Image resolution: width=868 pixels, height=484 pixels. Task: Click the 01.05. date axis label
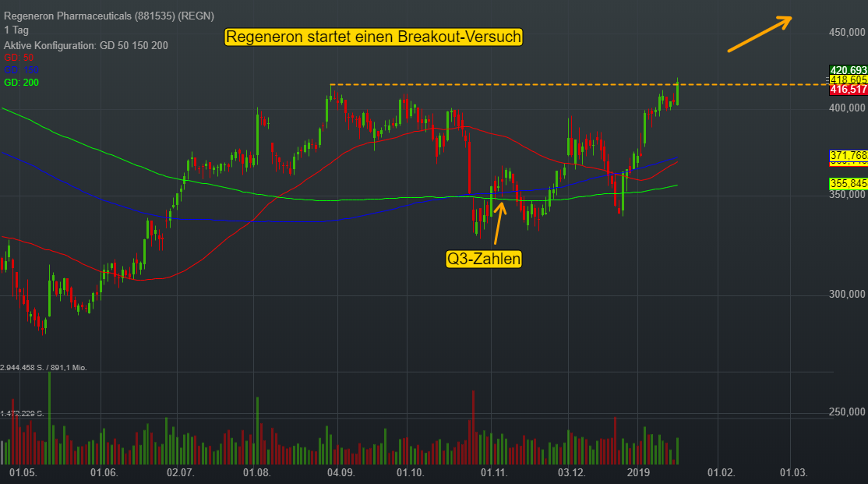[x=23, y=472]
